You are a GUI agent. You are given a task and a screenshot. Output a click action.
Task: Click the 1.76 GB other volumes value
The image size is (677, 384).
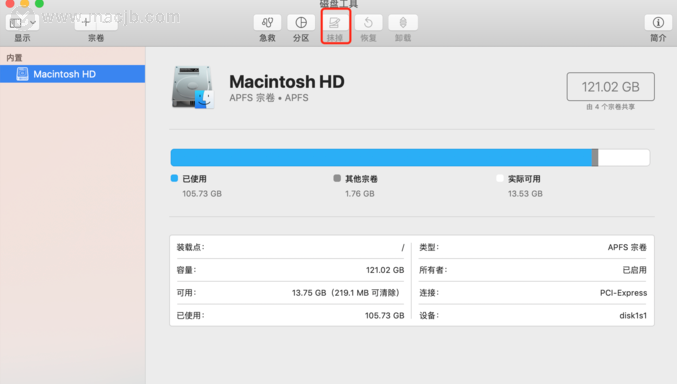click(360, 194)
